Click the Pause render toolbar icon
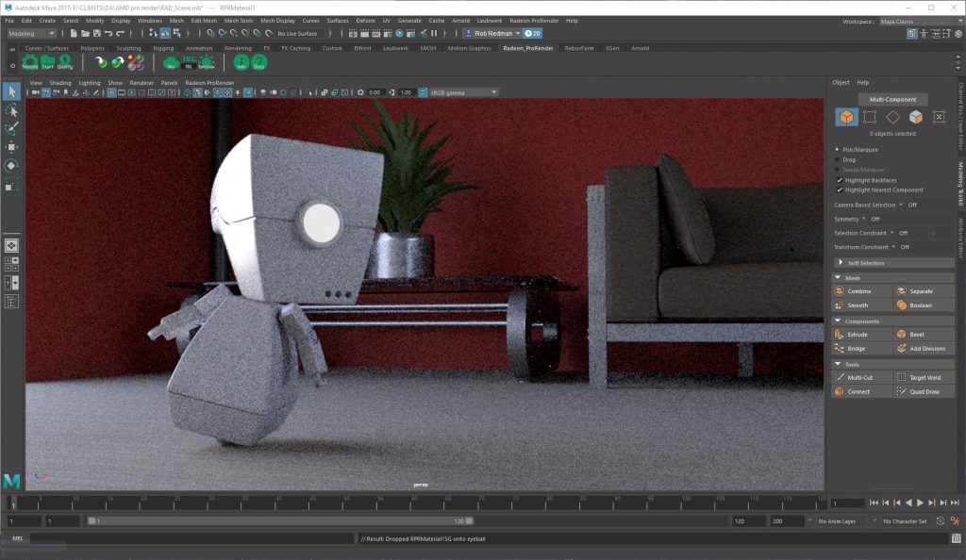The image size is (966, 560). coord(434,33)
